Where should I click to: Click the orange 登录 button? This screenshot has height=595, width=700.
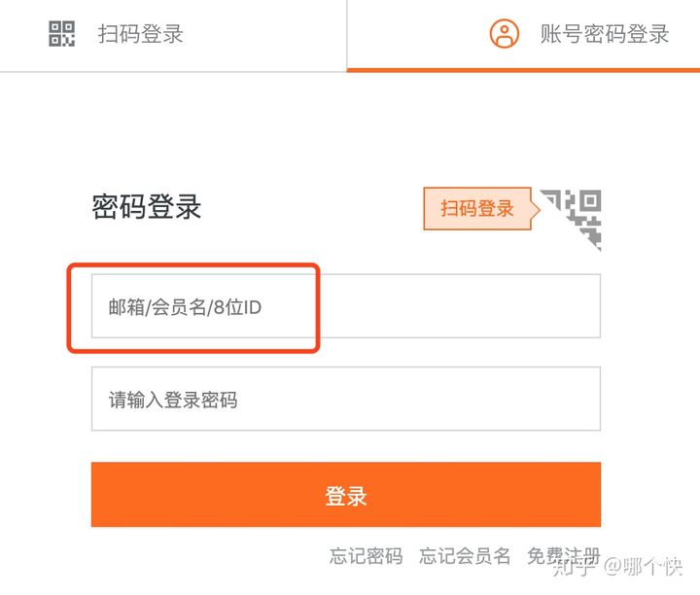346,495
